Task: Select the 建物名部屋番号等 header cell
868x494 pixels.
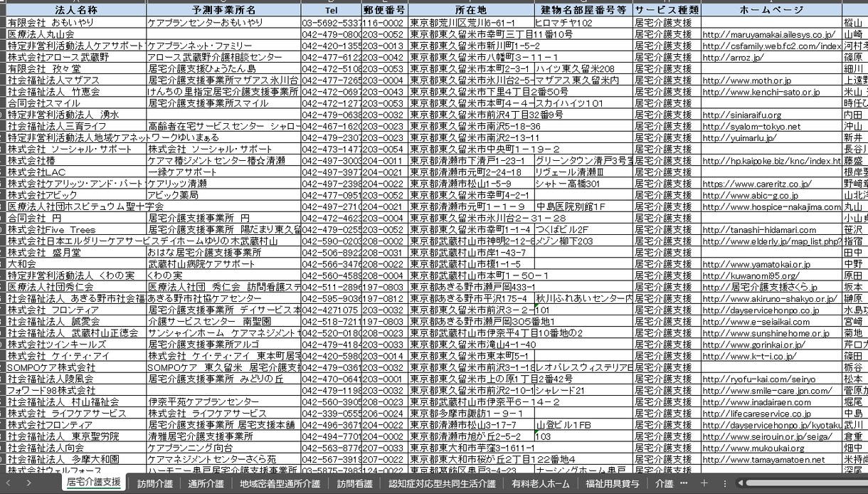Action: (583, 11)
